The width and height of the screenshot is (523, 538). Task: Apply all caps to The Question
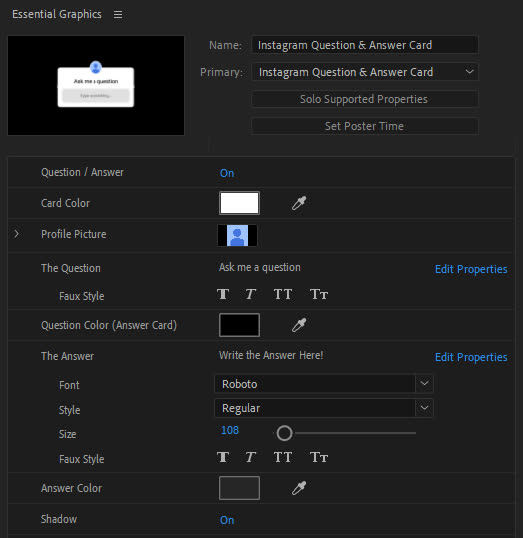click(x=283, y=294)
